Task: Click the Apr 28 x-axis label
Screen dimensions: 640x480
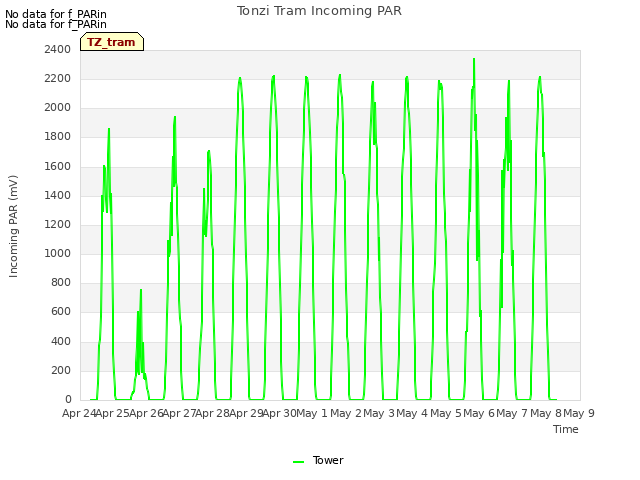Action: coord(213,413)
